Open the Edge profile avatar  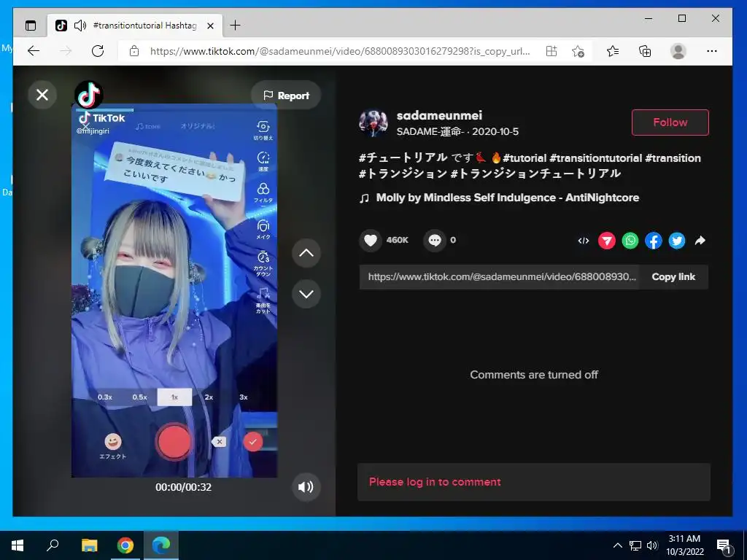(678, 51)
